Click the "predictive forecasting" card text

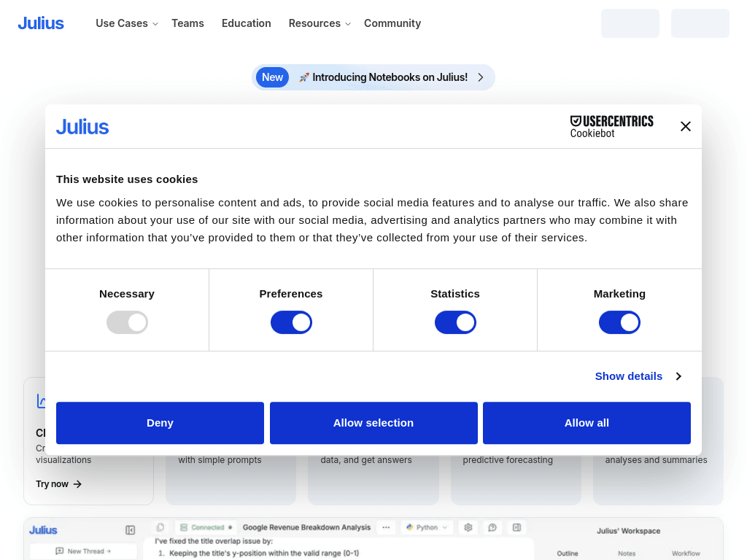tap(508, 460)
